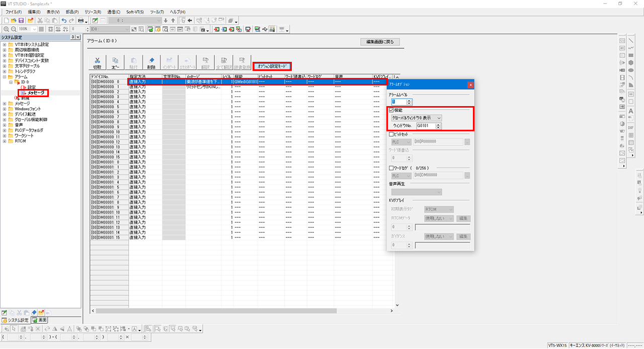644x349 pixels.
Task: Enable the ワードログ checkbox
Action: point(392,168)
